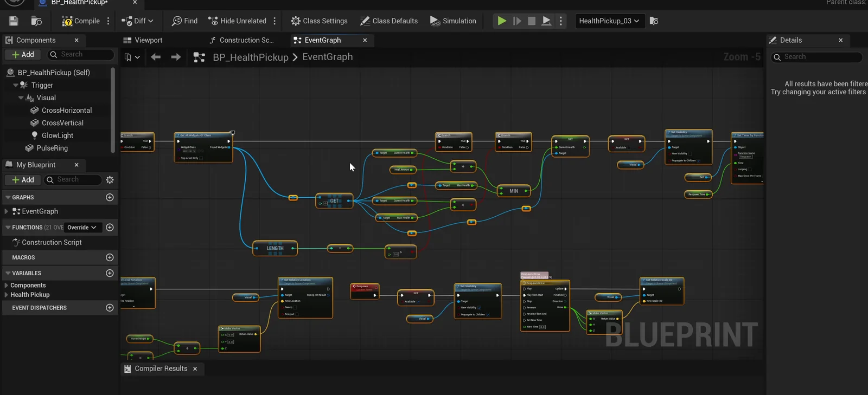This screenshot has width=868, height=395.
Task: Tick the Top Level Only checkbox
Action: tap(201, 158)
